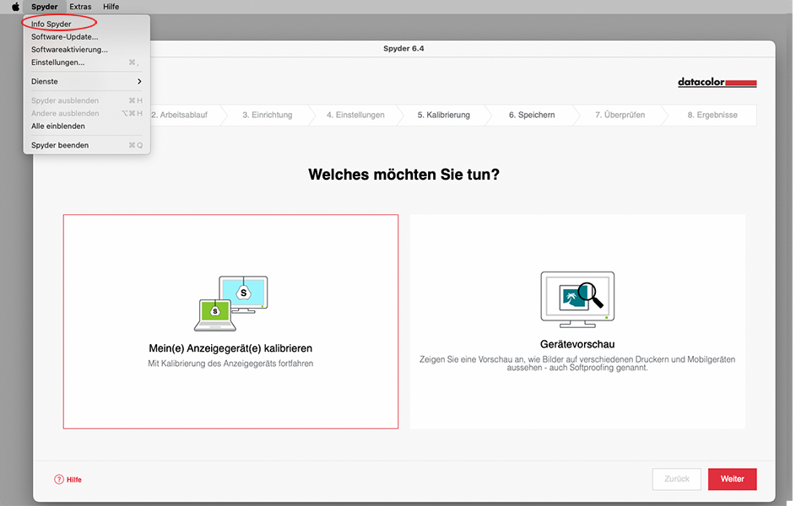The width and height of the screenshot is (812, 506).
Task: Open the Hilfe menu in menu bar
Action: click(111, 7)
